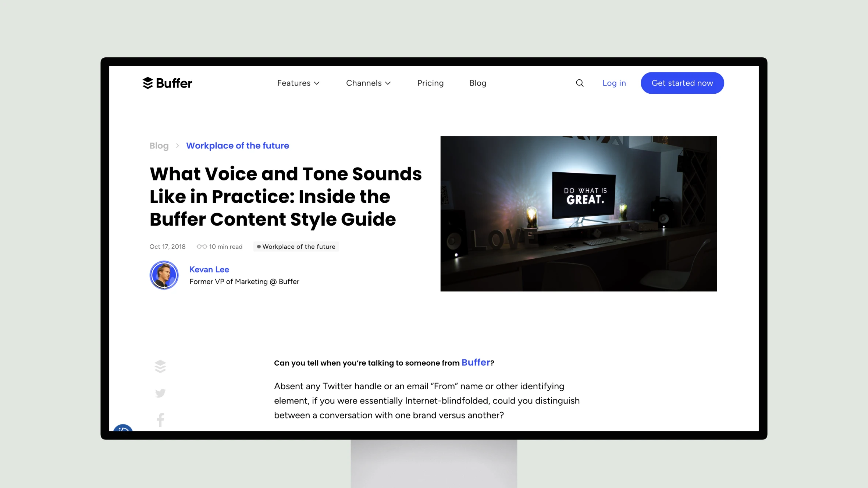
Task: Click the Blog breadcrumb navigation item
Action: tap(159, 146)
